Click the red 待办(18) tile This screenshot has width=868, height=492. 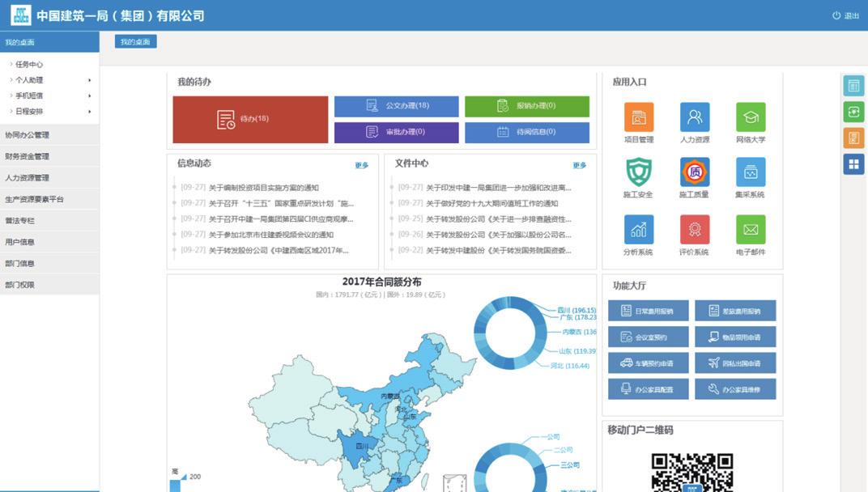click(250, 120)
